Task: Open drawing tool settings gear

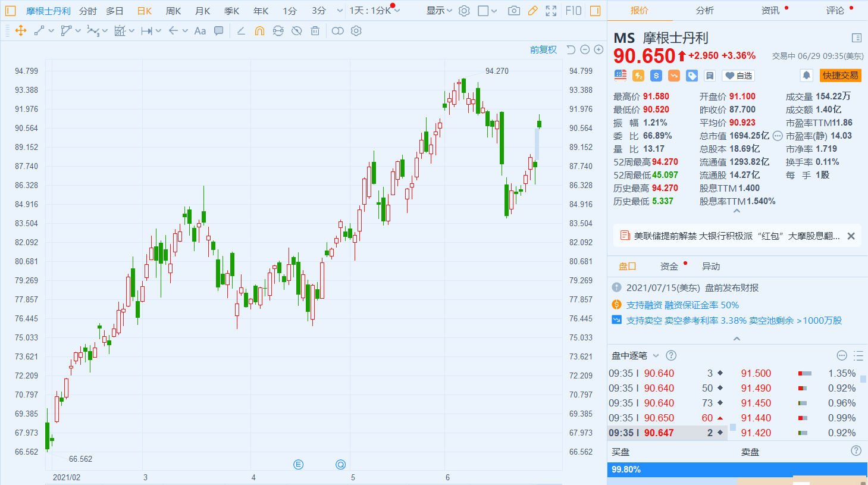Action: pyautogui.click(x=356, y=31)
